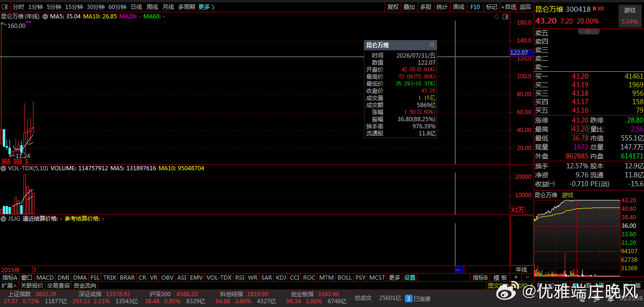The image size is (644, 307).
Task: Select 月线 monthly chart
Action: (x=168, y=7)
